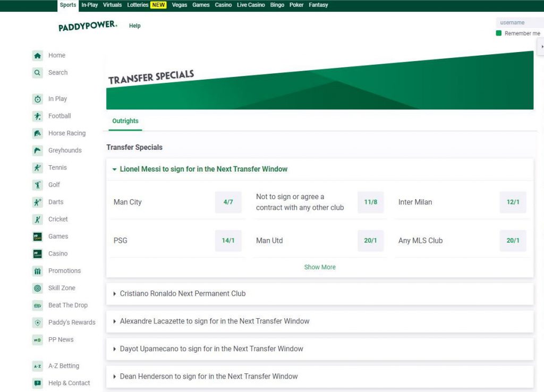Click the Horse Racing sidebar link
This screenshot has width=544, height=392.
point(67,133)
